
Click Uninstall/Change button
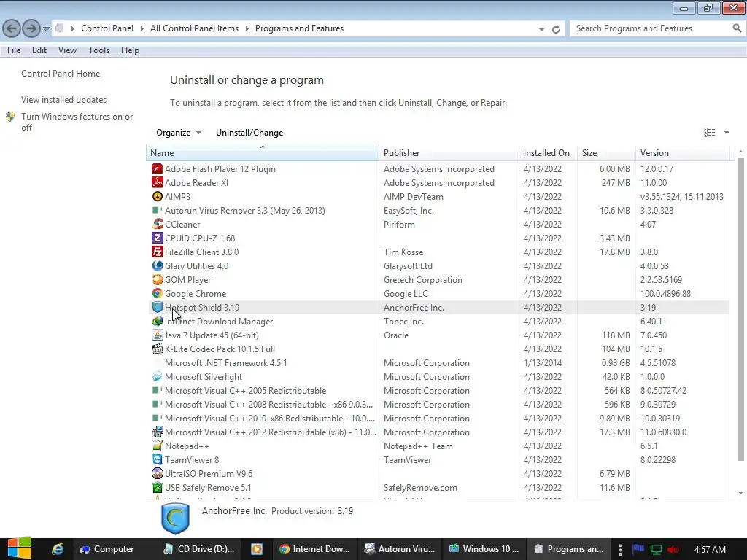[249, 133]
